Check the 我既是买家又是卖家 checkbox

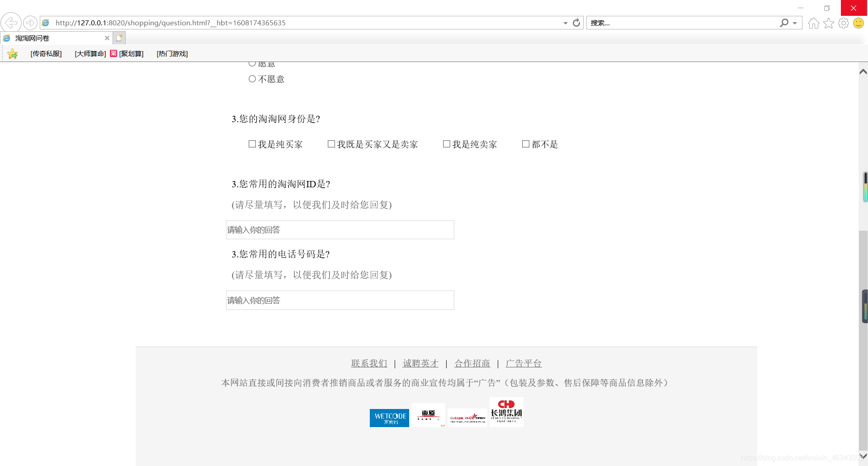pos(331,144)
